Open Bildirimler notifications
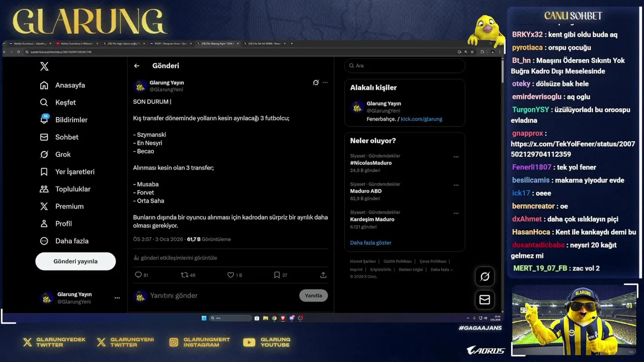The image size is (644, 362). (x=64, y=120)
